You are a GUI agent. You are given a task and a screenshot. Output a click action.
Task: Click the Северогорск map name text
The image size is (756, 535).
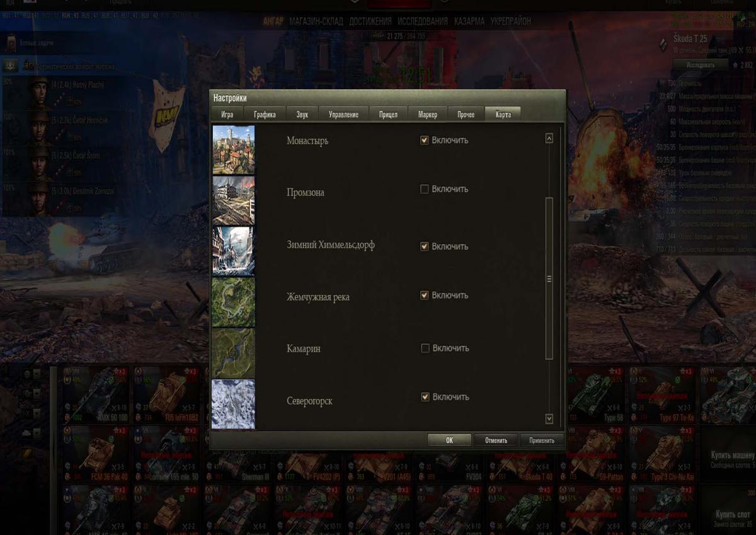coord(309,401)
